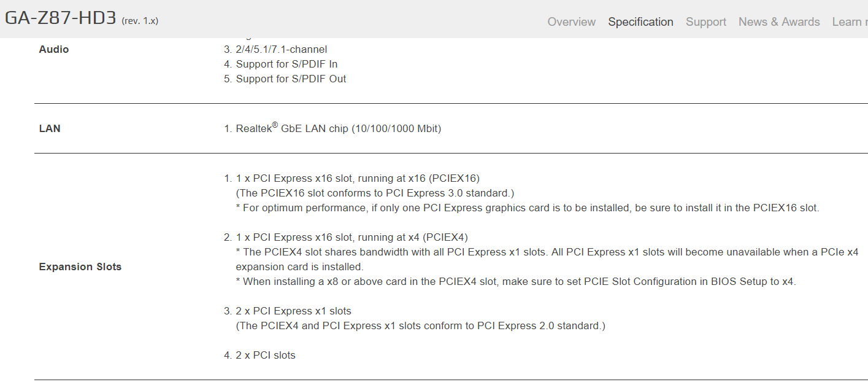Click the Audio section heading
The width and height of the screenshot is (868, 382).
point(54,49)
